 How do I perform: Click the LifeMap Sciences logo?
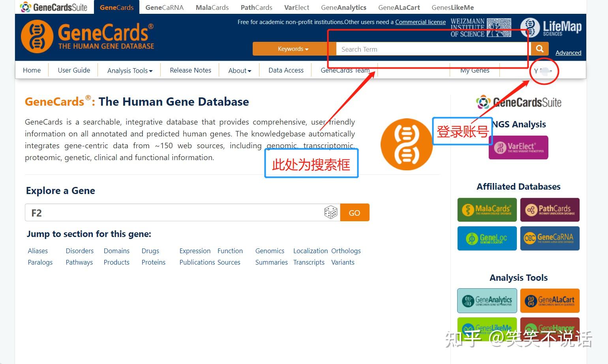tap(551, 27)
